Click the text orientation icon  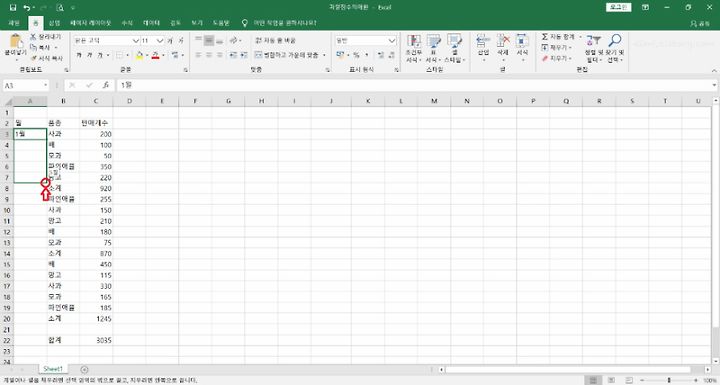(x=234, y=40)
